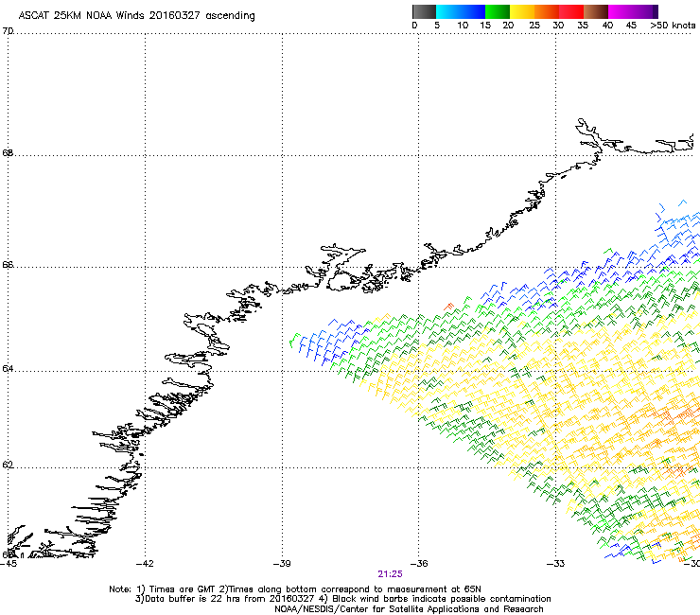Screen dimensions: 700x615
Task: Click the orange 25-30 knots color segment
Action: coord(547,11)
